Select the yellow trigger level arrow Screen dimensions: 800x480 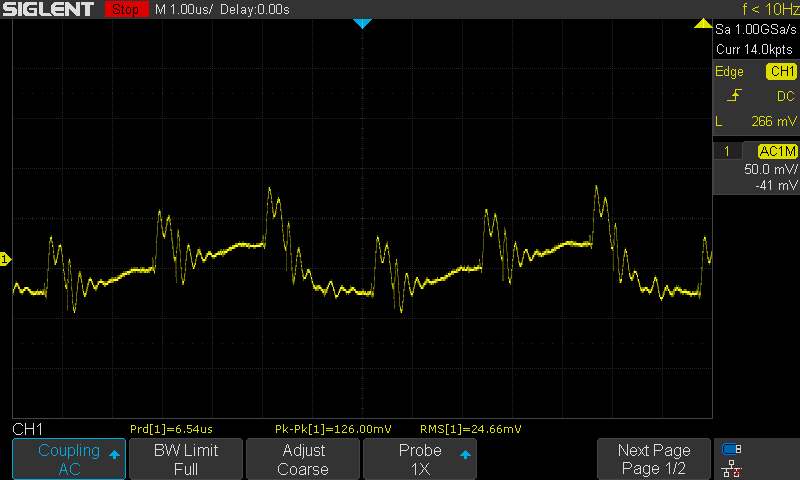703,23
